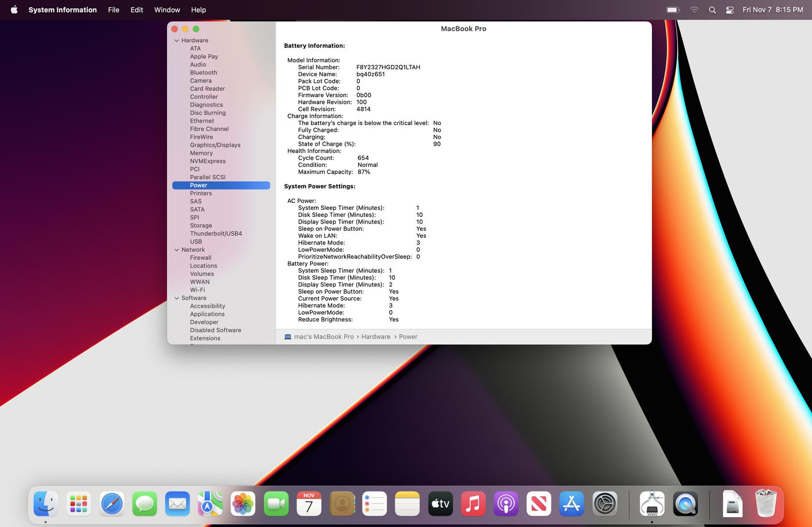Launch Apple TV from the Dock
812x527 pixels.
tap(440, 504)
